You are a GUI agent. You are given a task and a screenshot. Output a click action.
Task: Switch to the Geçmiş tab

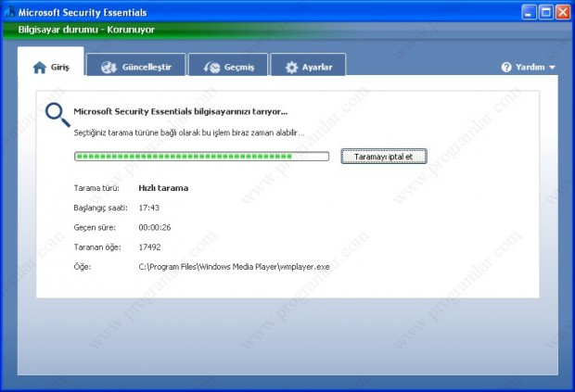228,65
